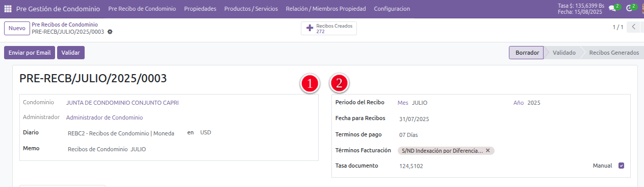Select the Recibos Generados status stage
644x187 pixels.
(x=614, y=53)
